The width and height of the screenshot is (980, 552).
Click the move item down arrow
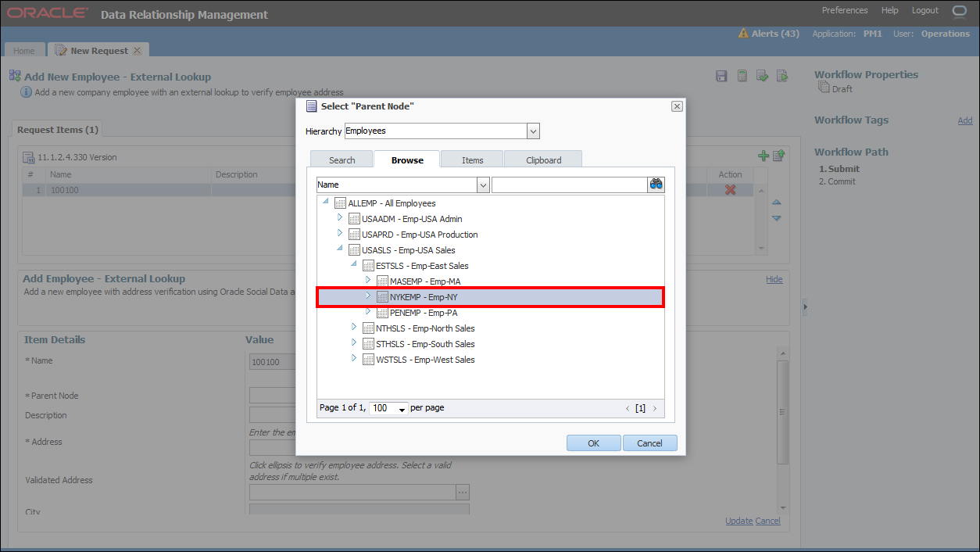[x=776, y=218]
